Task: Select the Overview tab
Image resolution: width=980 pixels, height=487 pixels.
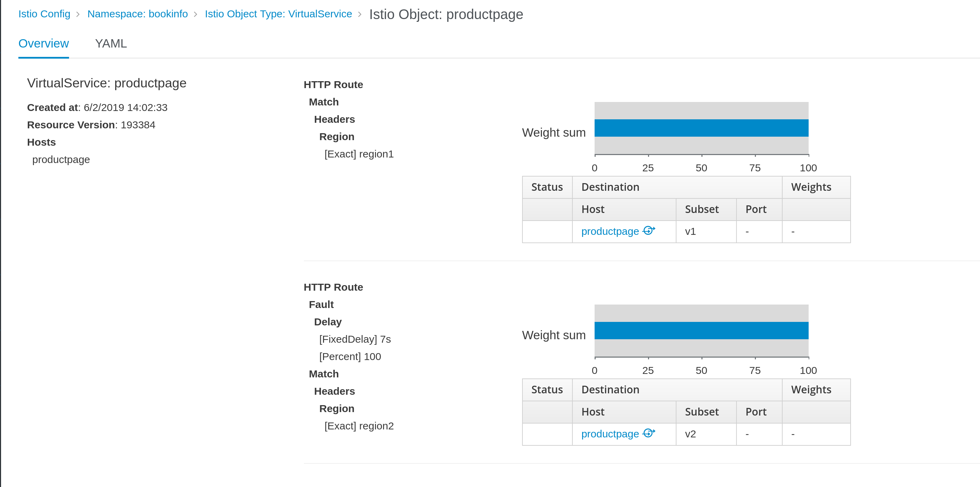Action: (x=43, y=43)
